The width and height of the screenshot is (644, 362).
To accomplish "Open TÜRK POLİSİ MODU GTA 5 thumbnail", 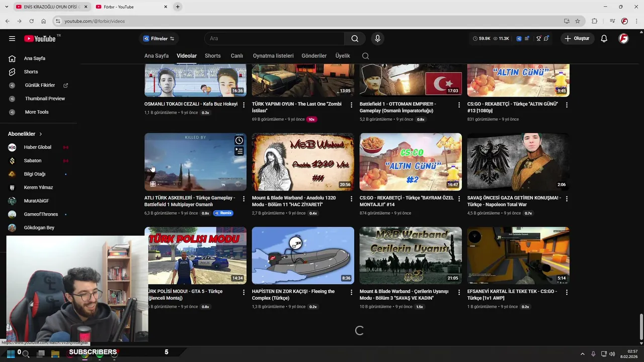I will (x=196, y=255).
